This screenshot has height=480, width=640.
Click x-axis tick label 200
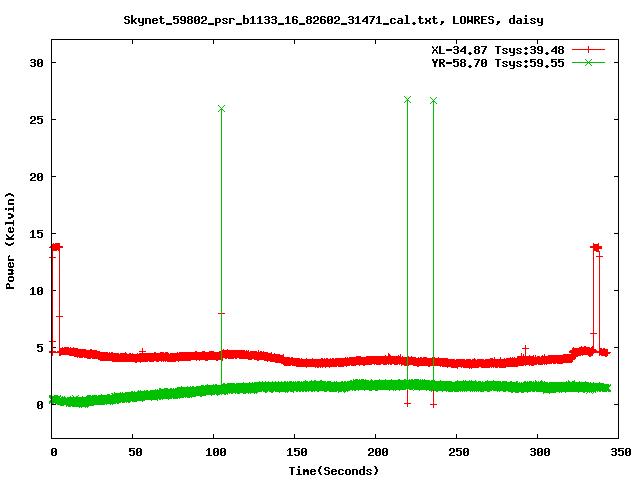(x=378, y=452)
